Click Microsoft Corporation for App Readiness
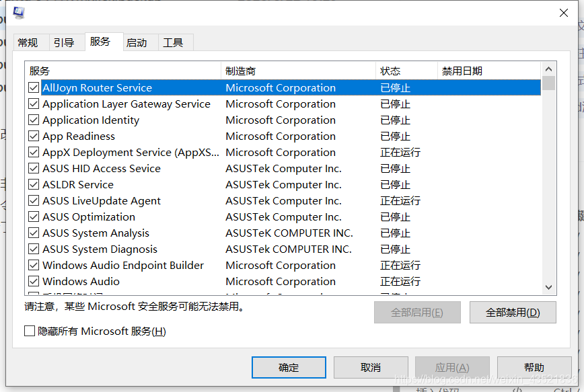584x392 pixels. tap(281, 136)
